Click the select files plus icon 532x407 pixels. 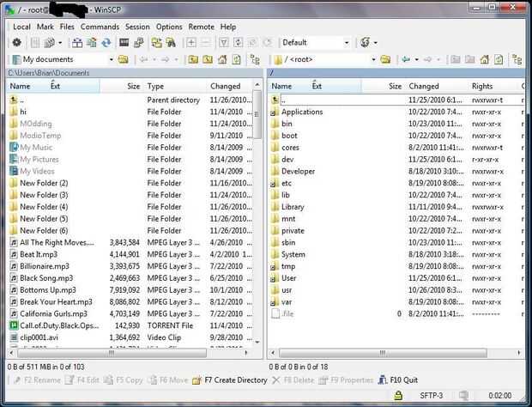coord(191,42)
